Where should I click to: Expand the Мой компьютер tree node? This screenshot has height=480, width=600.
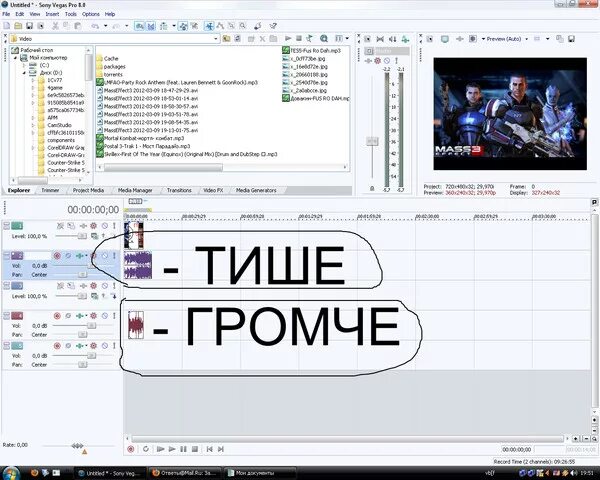(16, 58)
